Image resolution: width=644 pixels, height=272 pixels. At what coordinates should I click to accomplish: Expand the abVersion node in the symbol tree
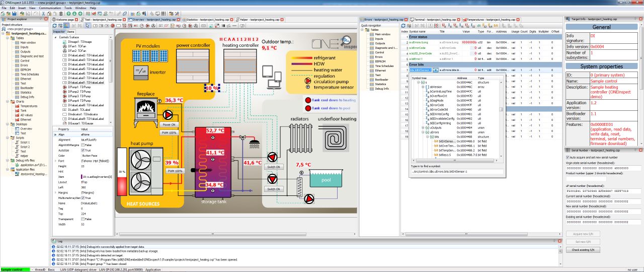pyautogui.click(x=423, y=87)
